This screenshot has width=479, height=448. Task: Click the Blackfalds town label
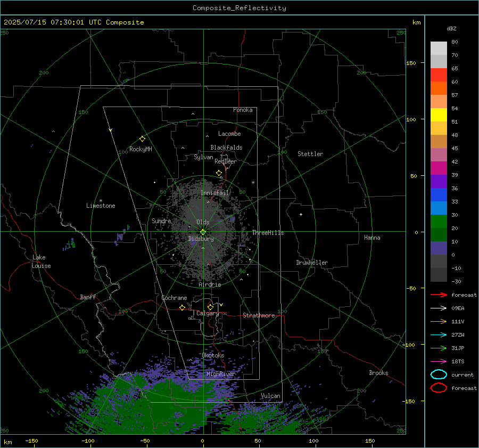click(226, 148)
